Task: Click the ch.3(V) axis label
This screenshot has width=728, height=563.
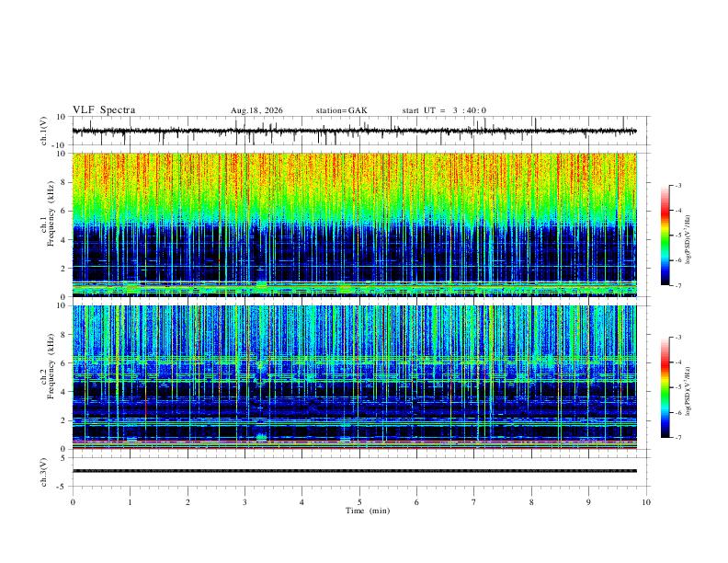Action: (x=44, y=472)
